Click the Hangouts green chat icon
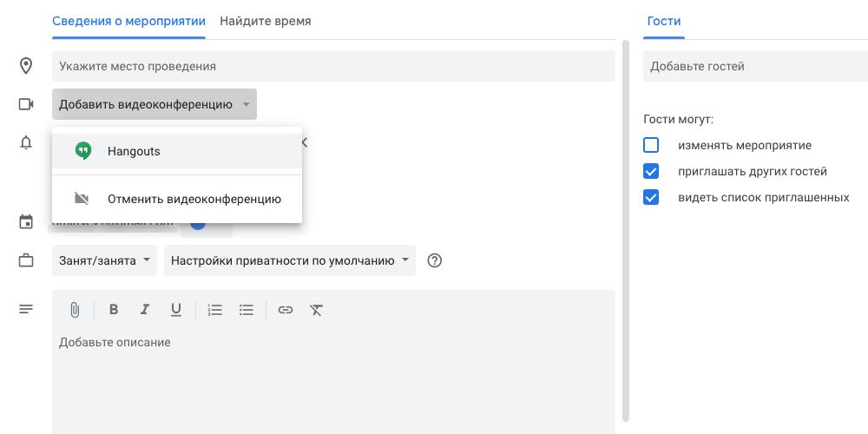 [x=83, y=151]
